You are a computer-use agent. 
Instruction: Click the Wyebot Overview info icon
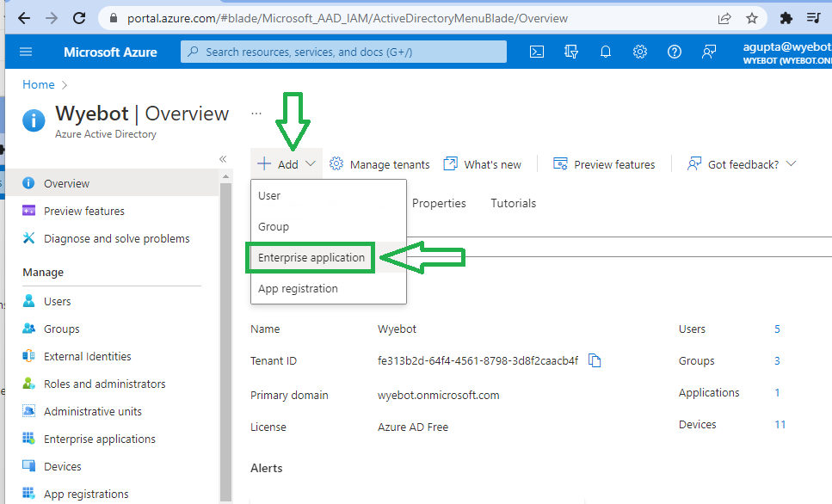coord(34,120)
